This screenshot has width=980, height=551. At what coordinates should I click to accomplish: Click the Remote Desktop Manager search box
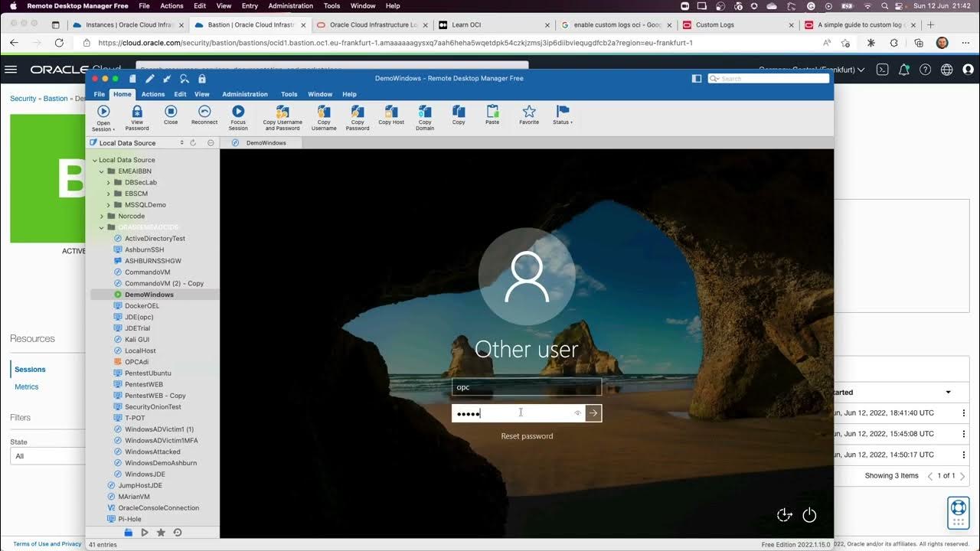pos(769,78)
